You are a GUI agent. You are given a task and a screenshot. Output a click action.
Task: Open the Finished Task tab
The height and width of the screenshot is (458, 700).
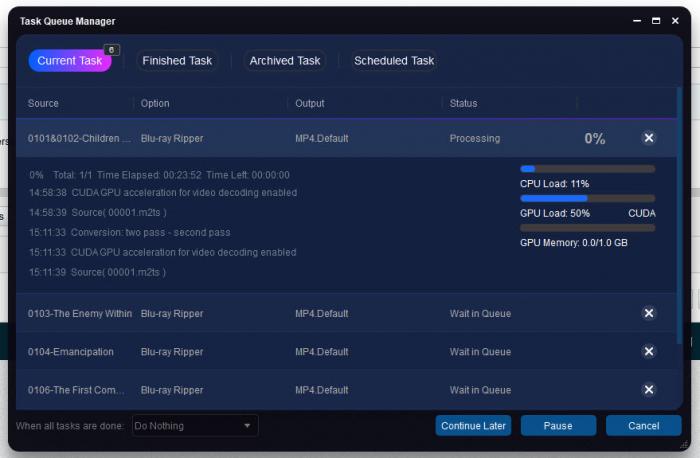pos(177,61)
